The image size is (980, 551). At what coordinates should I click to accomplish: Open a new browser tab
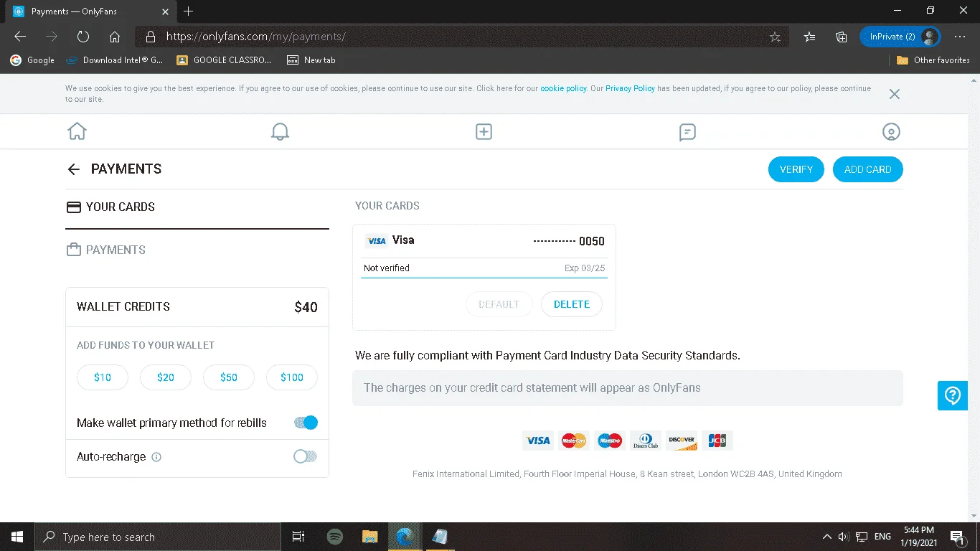189,11
